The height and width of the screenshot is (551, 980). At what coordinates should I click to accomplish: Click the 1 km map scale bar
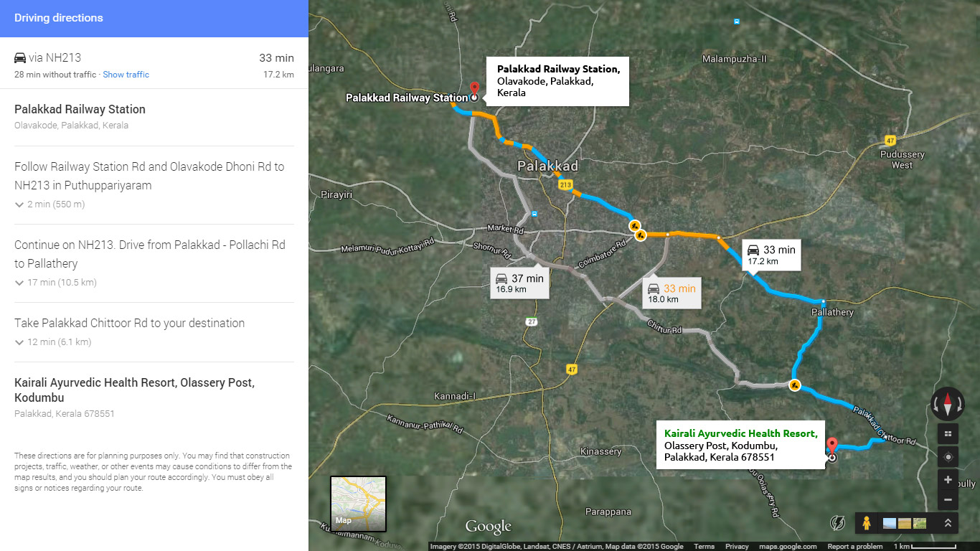coord(925,547)
